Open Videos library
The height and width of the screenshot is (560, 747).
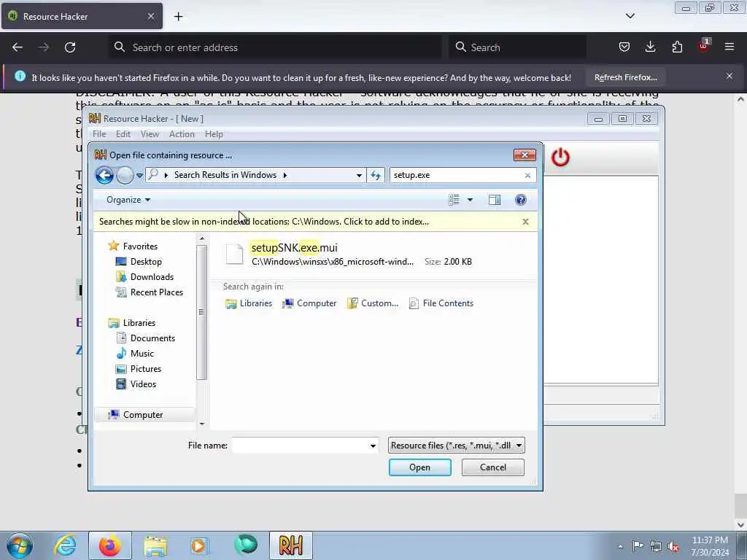(x=136, y=384)
